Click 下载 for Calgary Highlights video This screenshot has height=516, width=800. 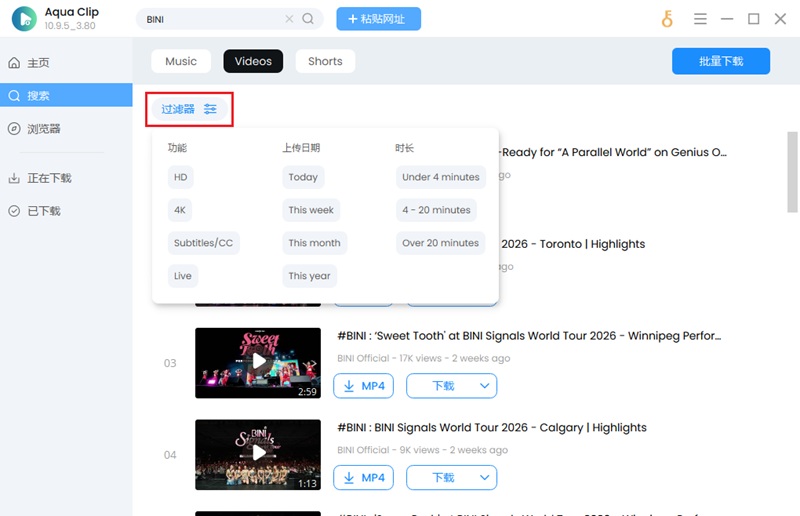[443, 478]
